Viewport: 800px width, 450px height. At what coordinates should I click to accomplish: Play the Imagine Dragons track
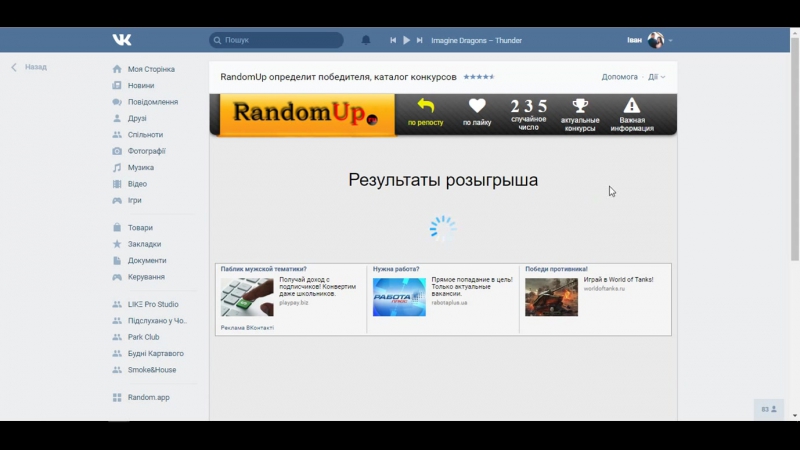(x=407, y=40)
